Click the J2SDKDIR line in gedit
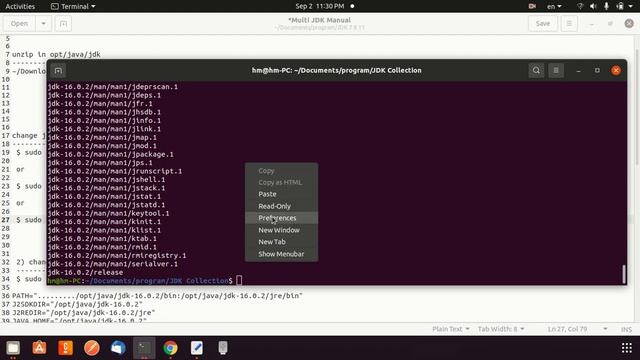 [77, 304]
